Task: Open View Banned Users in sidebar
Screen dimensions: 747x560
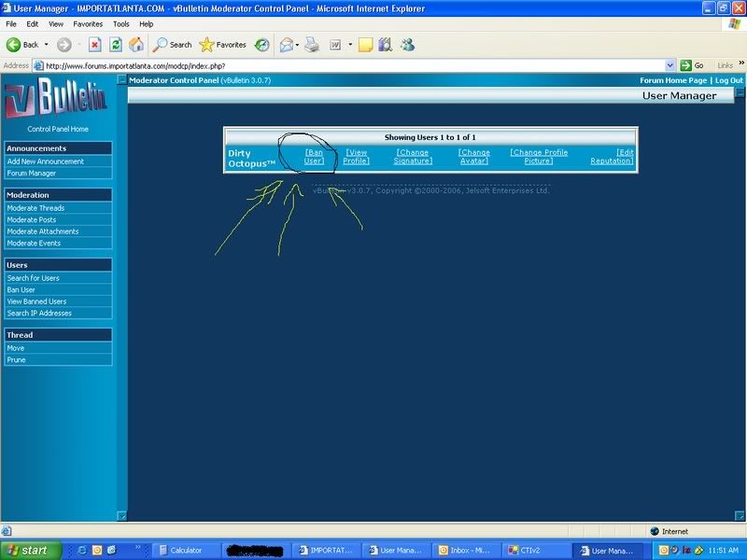Action: coord(36,301)
